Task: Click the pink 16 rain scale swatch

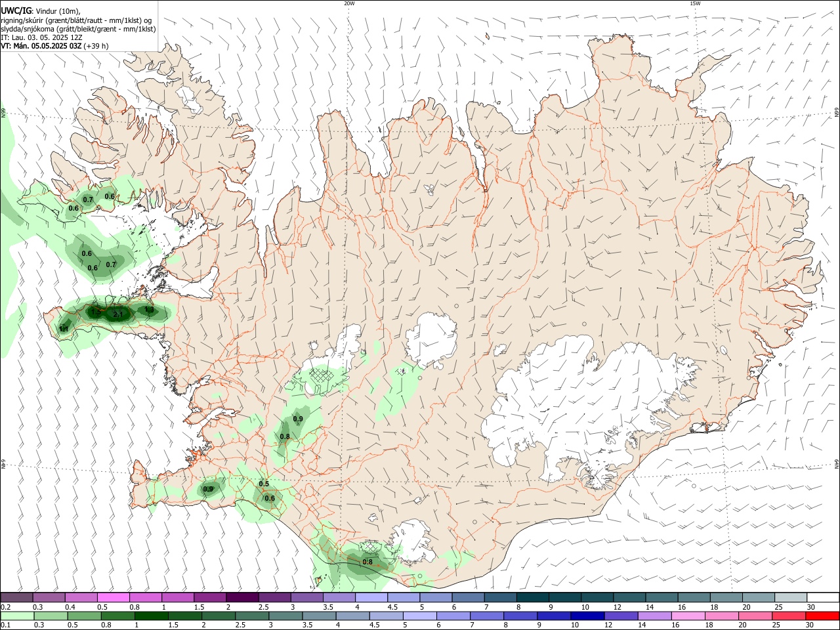Action: point(688,616)
